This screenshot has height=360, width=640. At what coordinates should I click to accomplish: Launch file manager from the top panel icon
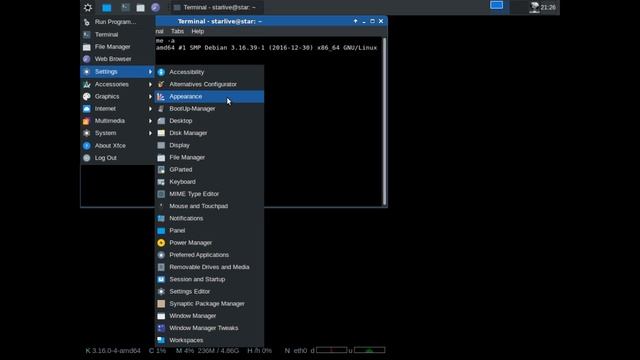click(140, 7)
